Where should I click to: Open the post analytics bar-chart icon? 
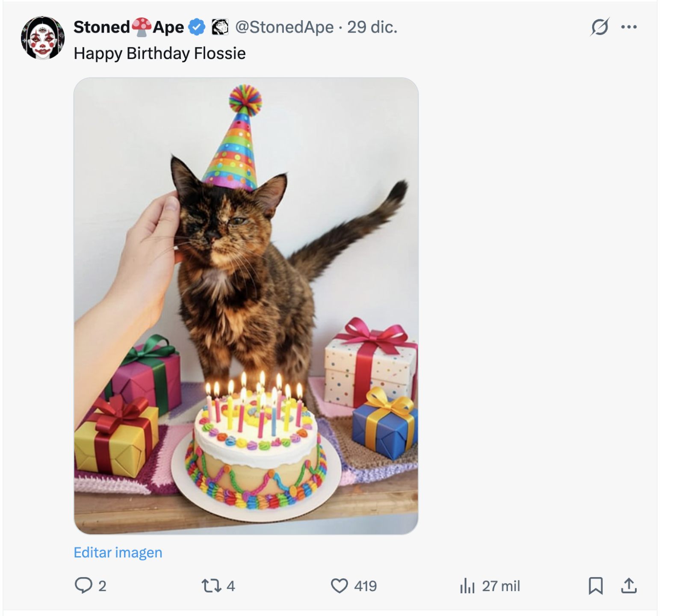click(x=467, y=586)
